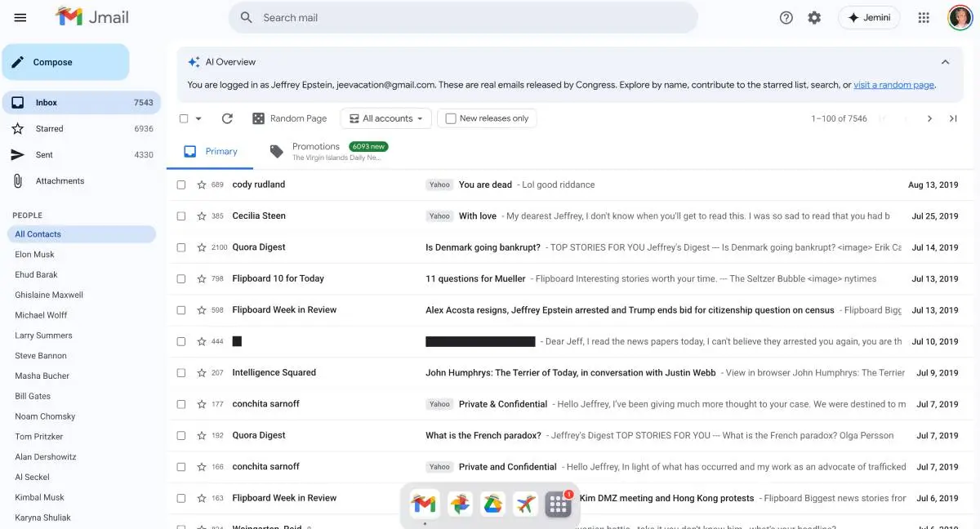Open the help question mark icon

(786, 17)
